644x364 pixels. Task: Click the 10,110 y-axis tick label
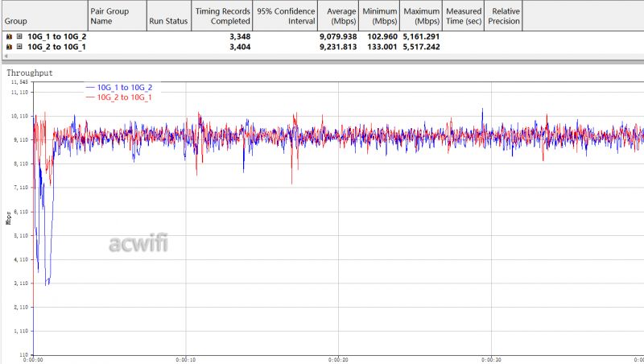(19, 116)
